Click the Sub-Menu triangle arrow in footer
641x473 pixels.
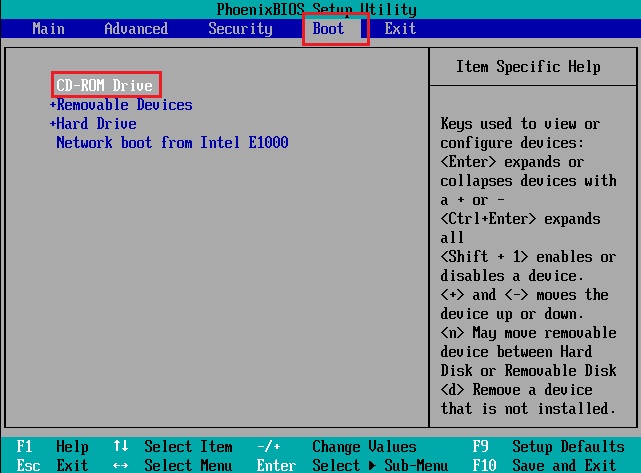point(372,465)
